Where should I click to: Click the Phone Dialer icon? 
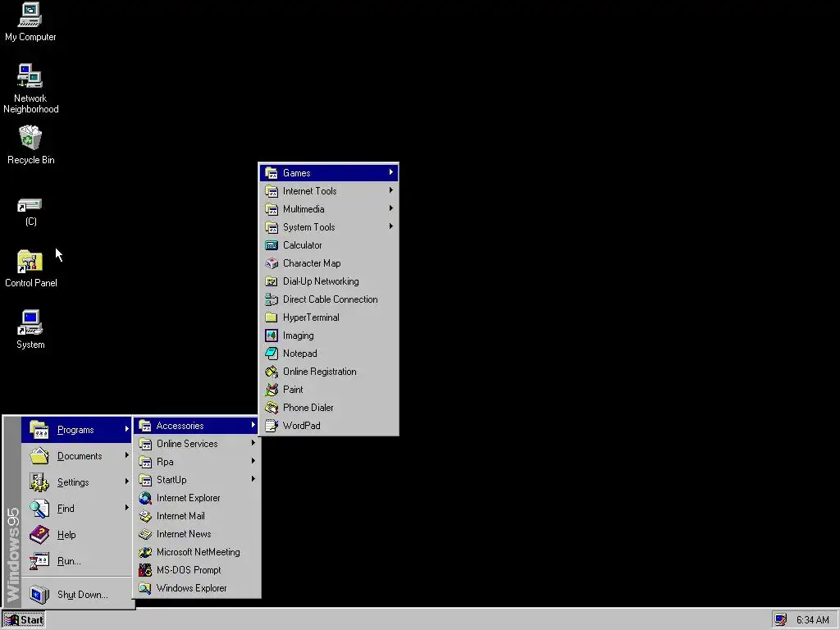272,408
